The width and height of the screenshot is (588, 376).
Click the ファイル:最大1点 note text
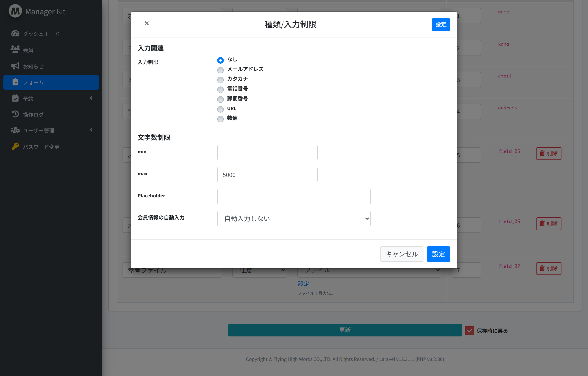(x=315, y=293)
